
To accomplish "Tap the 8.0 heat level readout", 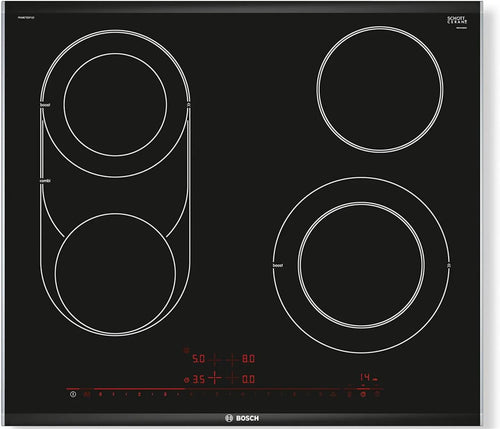I will (248, 359).
